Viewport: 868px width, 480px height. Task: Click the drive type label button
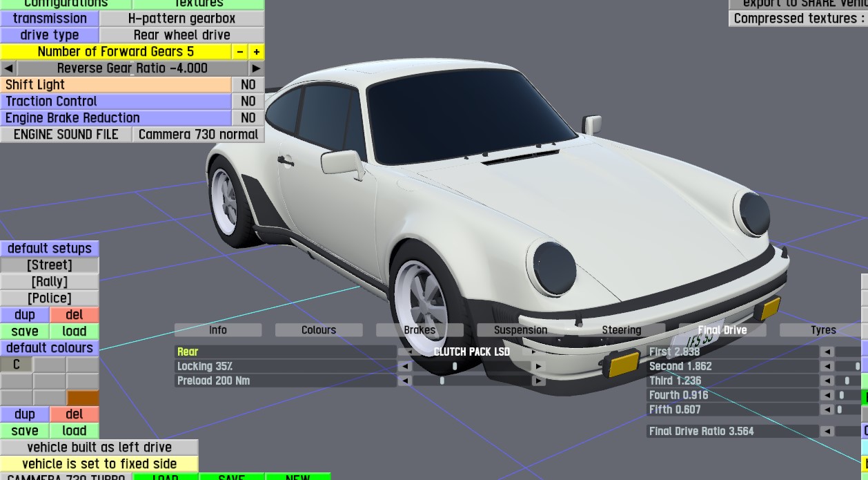[x=50, y=35]
